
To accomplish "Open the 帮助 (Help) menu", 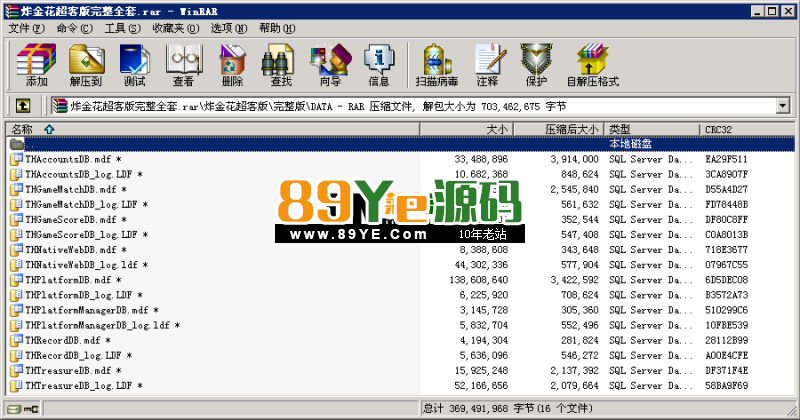I will click(x=277, y=28).
